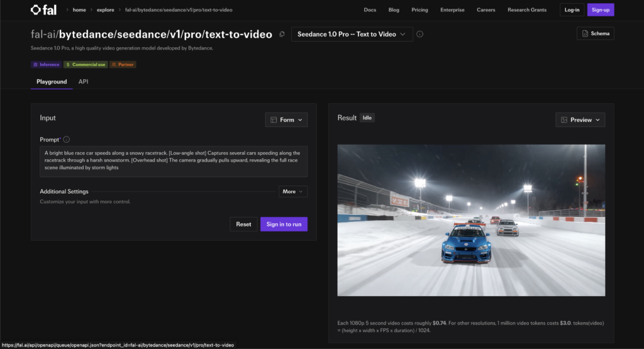This screenshot has height=349, width=644.
Task: Click the Commercial use tag
Action: click(x=86, y=65)
